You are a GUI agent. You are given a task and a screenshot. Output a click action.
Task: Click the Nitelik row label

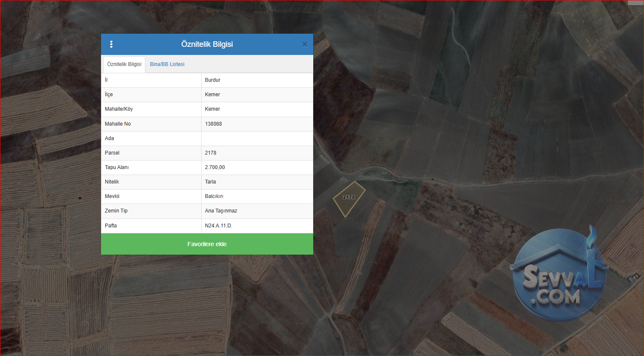pos(112,182)
